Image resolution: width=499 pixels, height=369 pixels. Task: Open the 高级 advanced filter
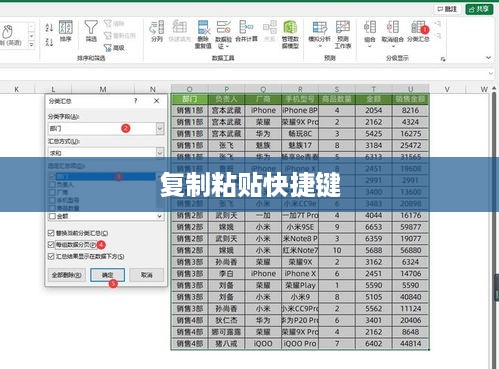(x=114, y=48)
